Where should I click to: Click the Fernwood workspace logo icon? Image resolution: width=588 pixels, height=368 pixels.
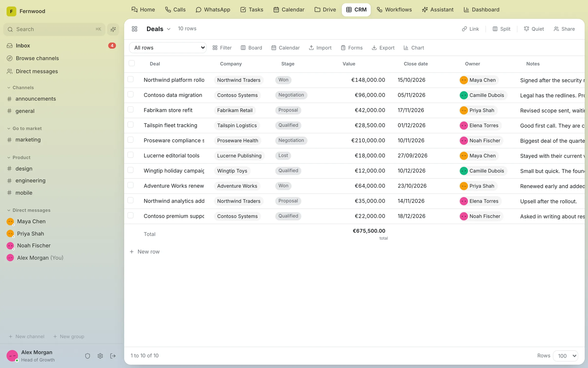point(11,11)
